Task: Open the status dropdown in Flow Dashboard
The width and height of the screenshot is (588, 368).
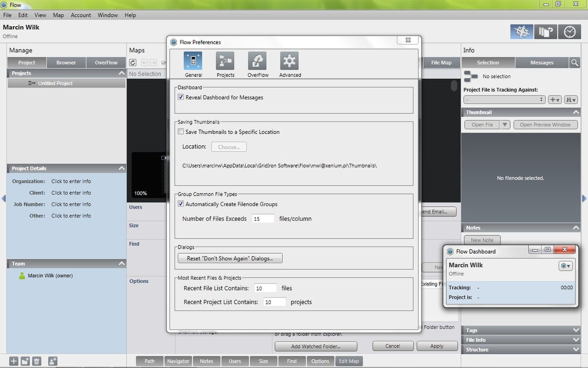Action: click(565, 266)
